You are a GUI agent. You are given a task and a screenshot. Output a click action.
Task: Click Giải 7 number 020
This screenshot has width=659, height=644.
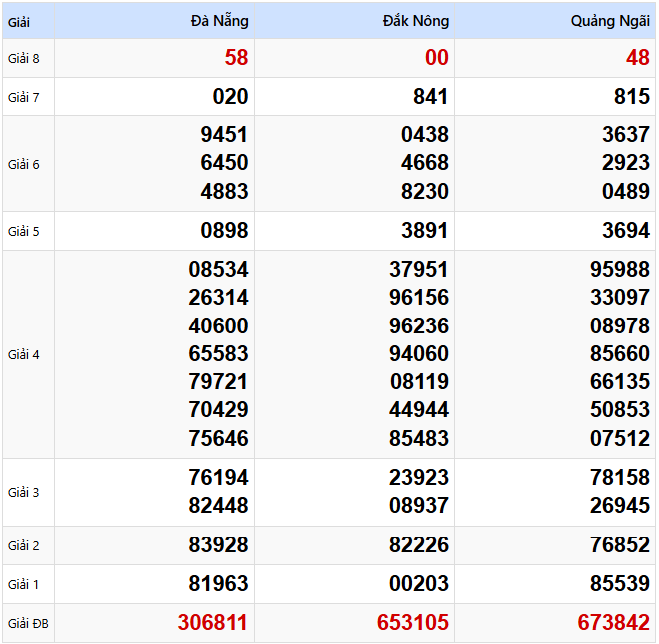pos(230,97)
